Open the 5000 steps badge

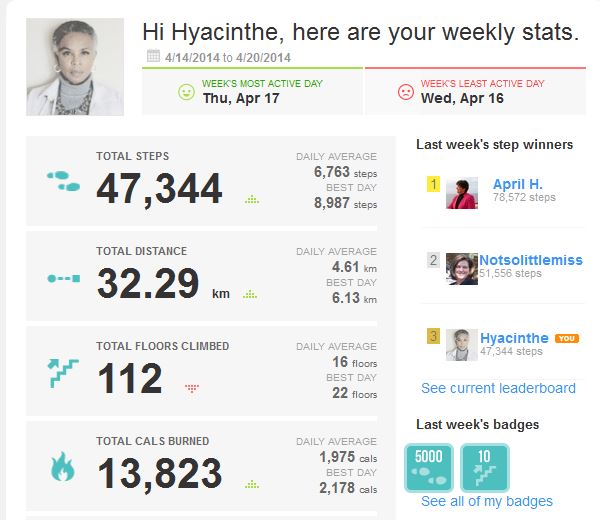[428, 468]
